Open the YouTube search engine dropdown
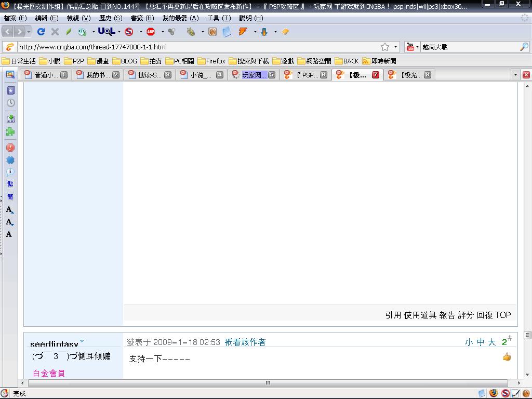This screenshot has height=399, width=532. click(x=411, y=47)
